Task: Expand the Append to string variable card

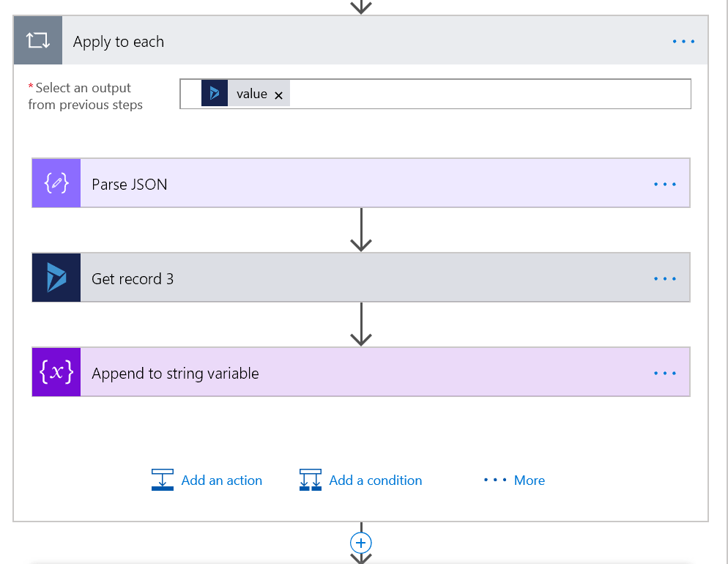Action: point(366,373)
